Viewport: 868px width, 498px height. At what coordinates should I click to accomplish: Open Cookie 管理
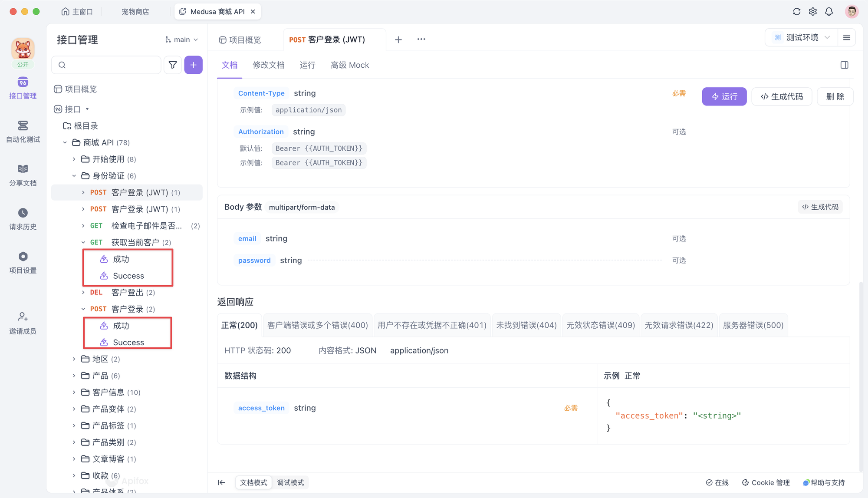coord(766,482)
